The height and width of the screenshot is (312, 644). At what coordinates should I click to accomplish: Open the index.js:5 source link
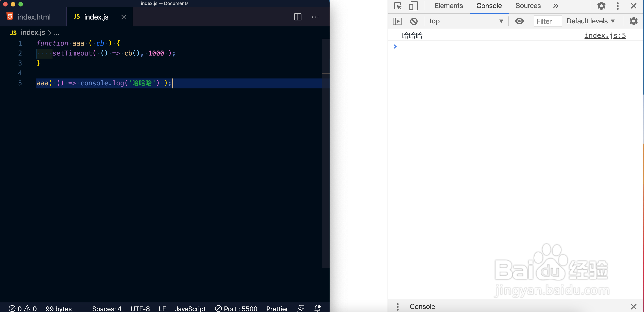click(x=605, y=36)
